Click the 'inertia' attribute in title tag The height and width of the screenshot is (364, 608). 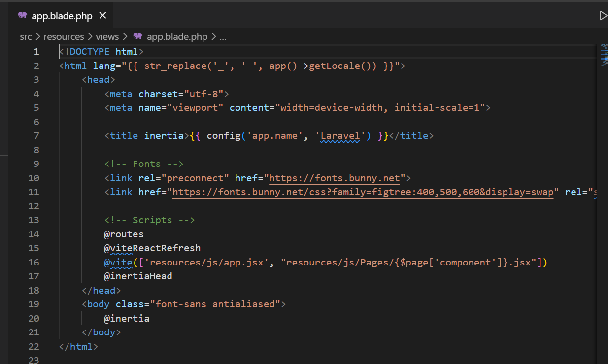click(164, 136)
